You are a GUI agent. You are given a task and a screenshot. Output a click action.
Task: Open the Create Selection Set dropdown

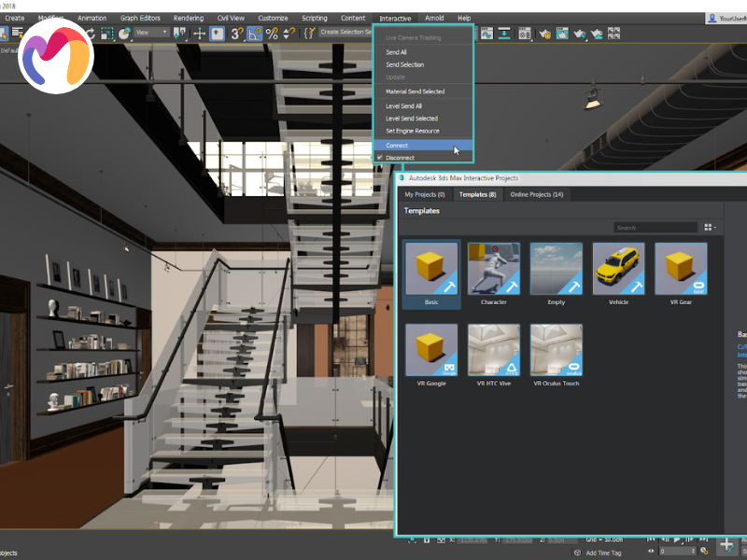(345, 32)
